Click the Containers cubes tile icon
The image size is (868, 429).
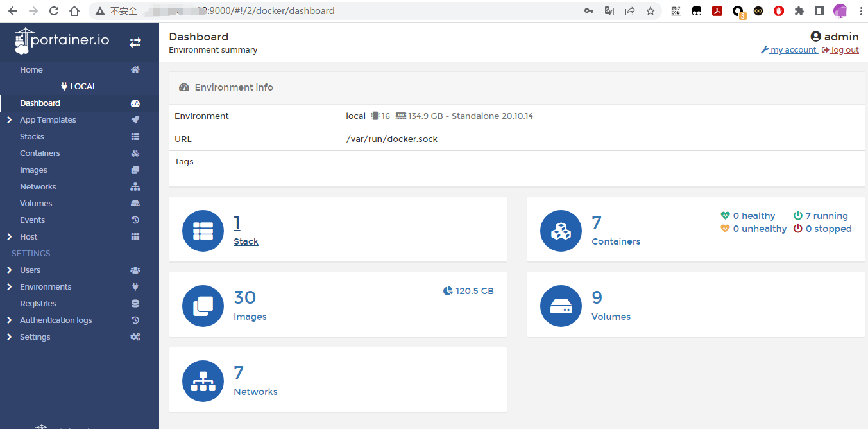[x=561, y=231]
